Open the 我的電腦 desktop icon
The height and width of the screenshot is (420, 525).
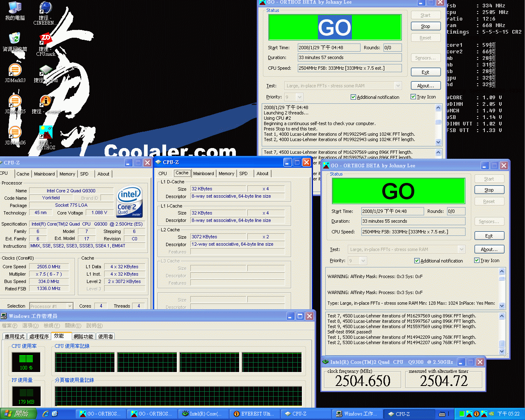[x=15, y=11]
